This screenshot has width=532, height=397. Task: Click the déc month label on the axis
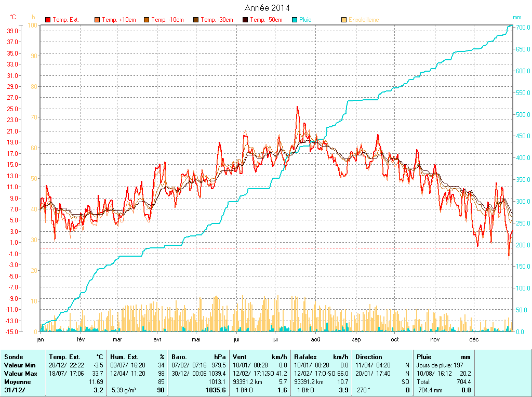pos(474,339)
